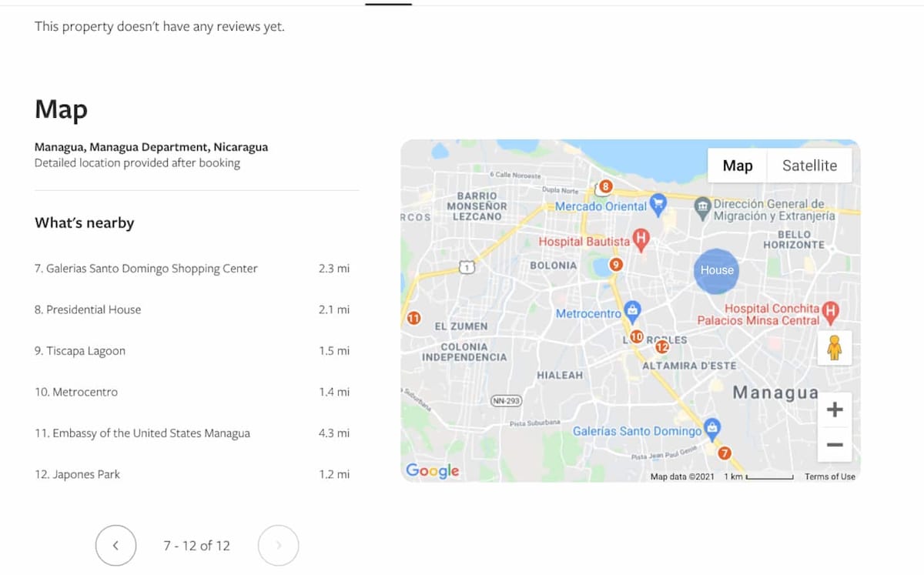Zoom out with the minus button
Image resolution: width=924 pixels, height=575 pixels.
pyautogui.click(x=834, y=445)
